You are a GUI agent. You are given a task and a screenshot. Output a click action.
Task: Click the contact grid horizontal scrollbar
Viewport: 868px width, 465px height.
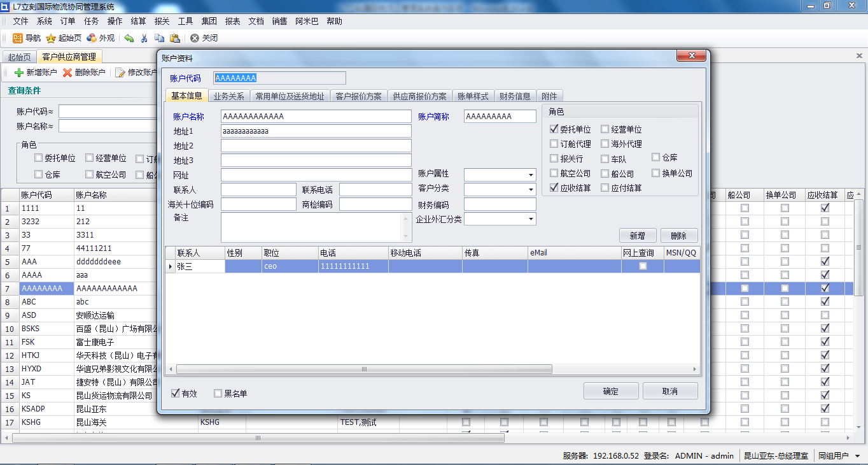click(433, 369)
